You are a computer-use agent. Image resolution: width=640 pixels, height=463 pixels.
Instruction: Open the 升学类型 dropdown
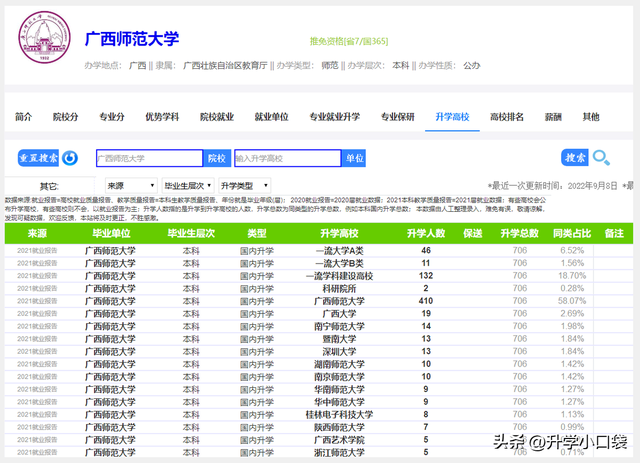[x=244, y=186]
